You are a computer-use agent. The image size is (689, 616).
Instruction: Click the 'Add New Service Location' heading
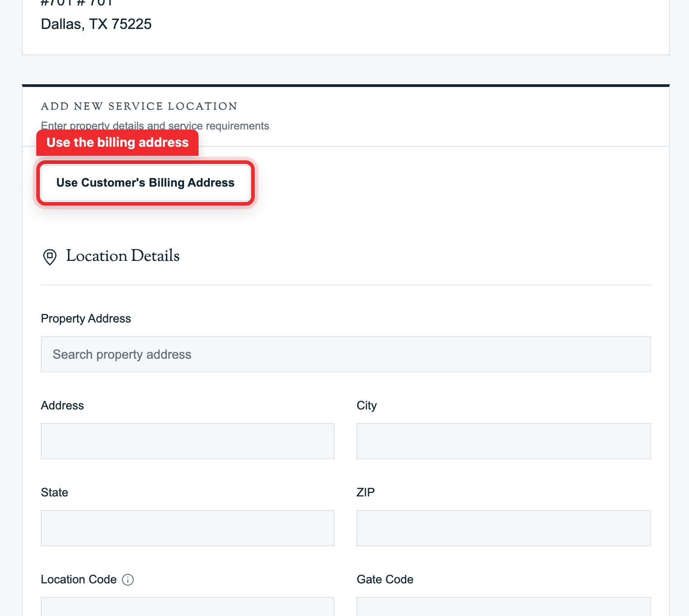[x=139, y=106]
